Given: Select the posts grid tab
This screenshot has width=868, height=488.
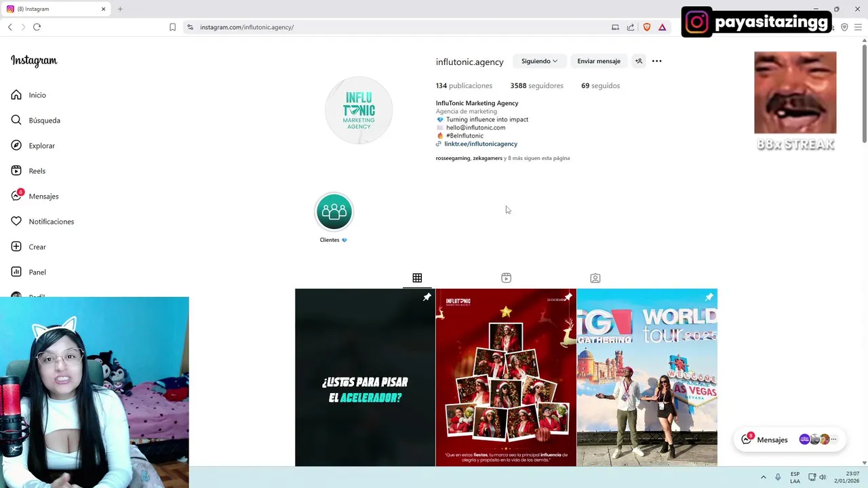Looking at the screenshot, I should [417, 278].
